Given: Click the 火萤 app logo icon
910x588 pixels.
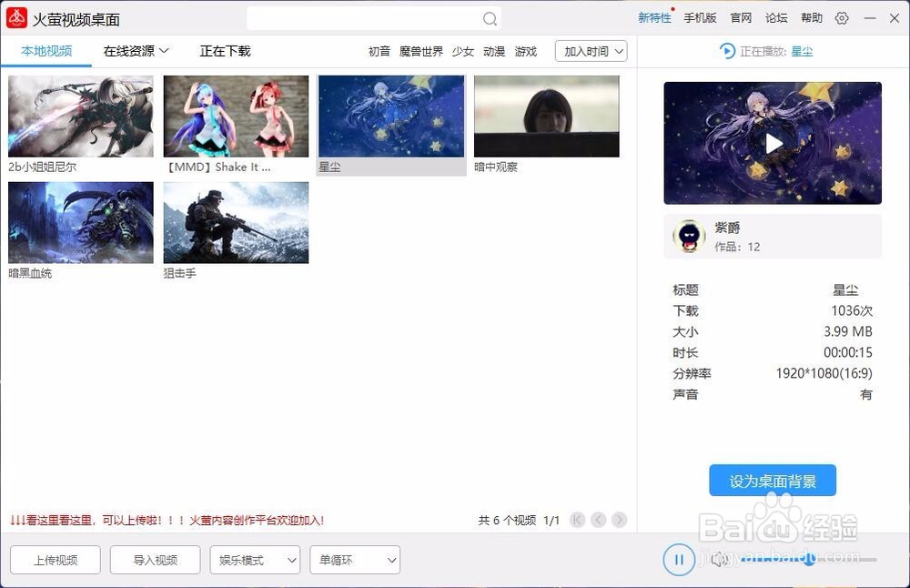Looking at the screenshot, I should click(16, 18).
